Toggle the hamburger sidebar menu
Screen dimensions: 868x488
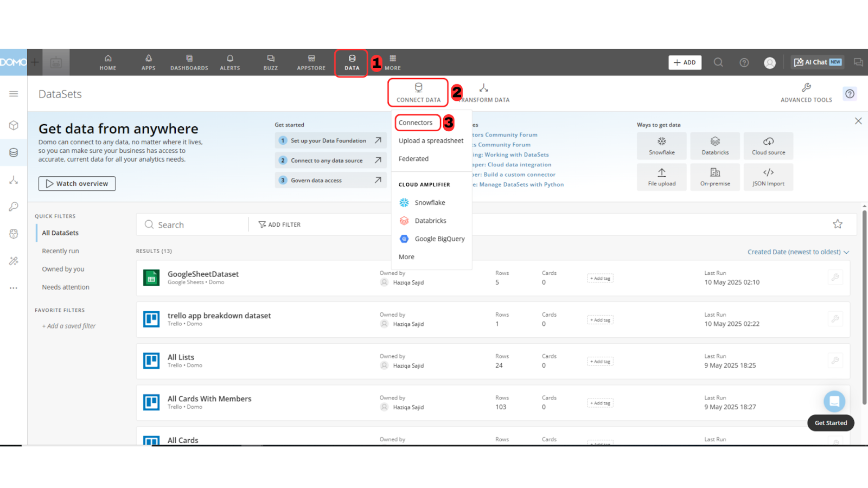pos(14,94)
